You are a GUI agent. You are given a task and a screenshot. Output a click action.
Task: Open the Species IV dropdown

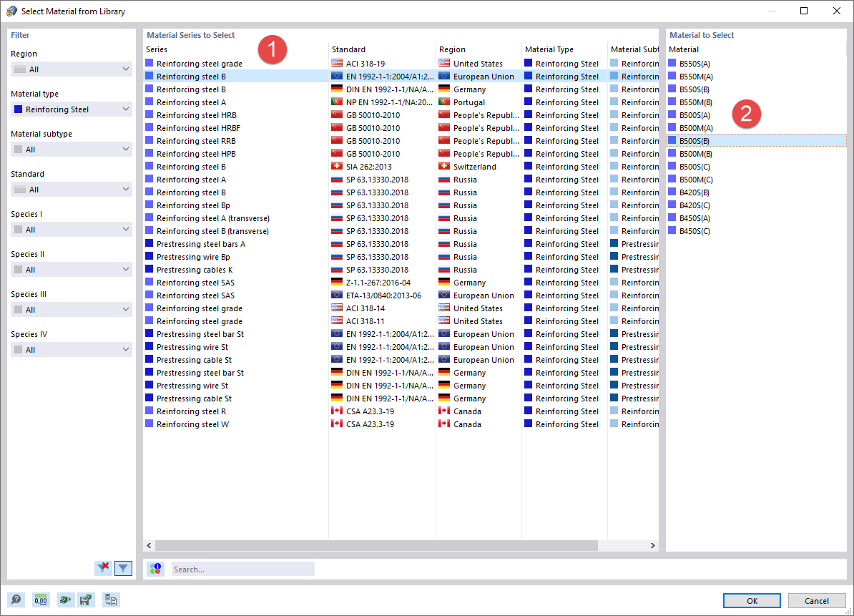click(x=72, y=350)
